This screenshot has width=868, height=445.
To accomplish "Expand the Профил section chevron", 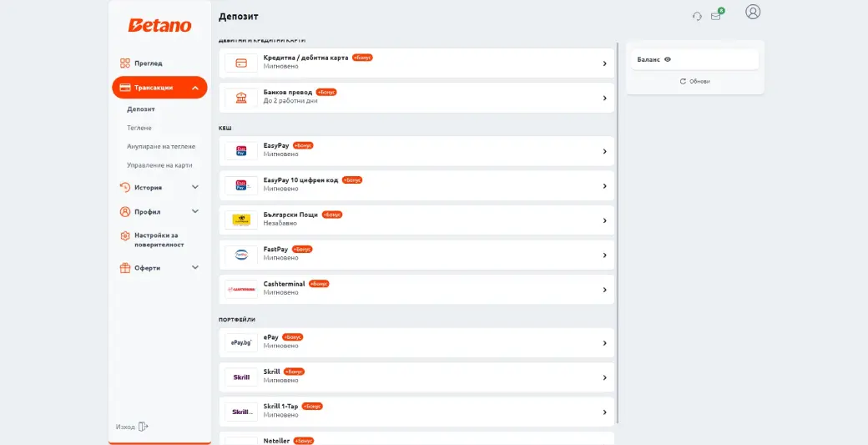I will pyautogui.click(x=194, y=211).
